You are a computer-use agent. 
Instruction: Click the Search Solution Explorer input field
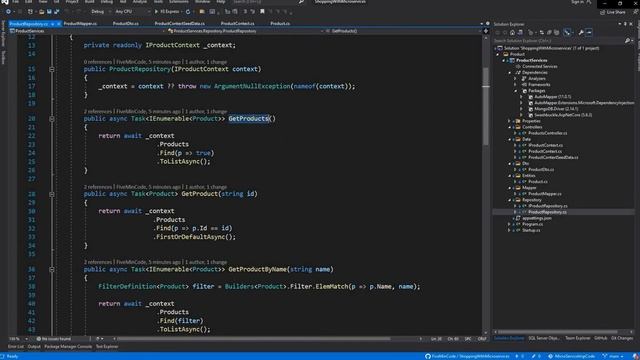pyautogui.click(x=559, y=40)
